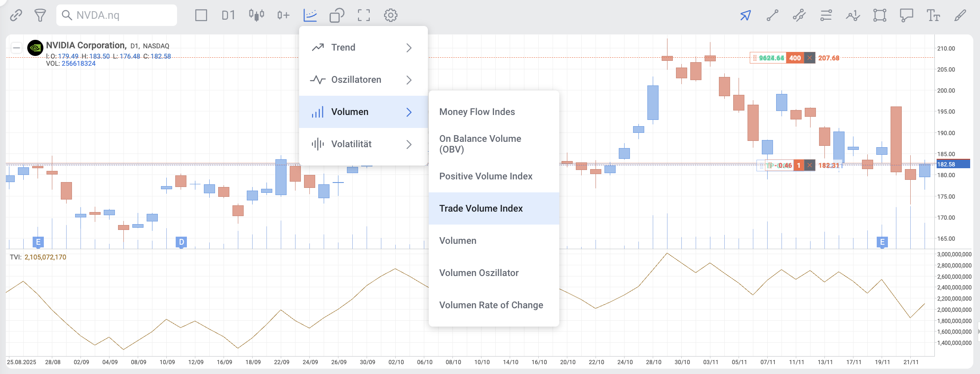This screenshot has height=374, width=980.
Task: Click the 25.08.2025 date label
Action: (x=21, y=362)
